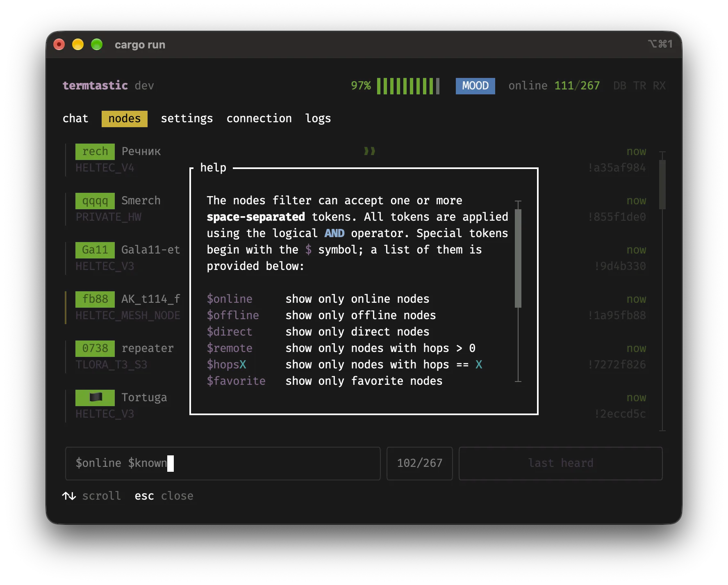Click the RX status indicator
Image resolution: width=728 pixels, height=585 pixels.
click(659, 86)
